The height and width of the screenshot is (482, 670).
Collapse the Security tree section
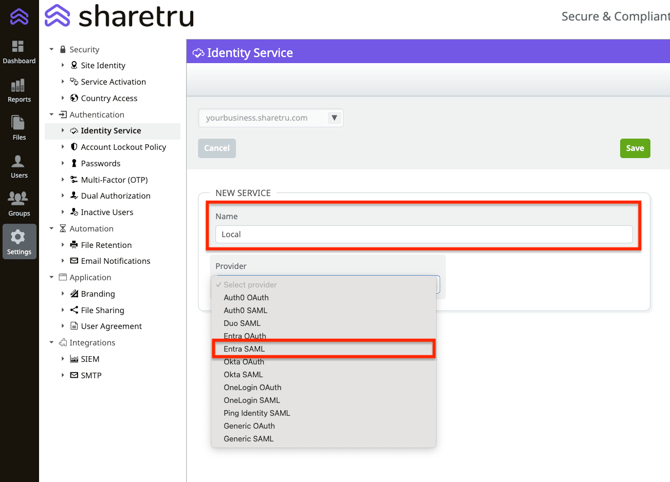click(52, 49)
